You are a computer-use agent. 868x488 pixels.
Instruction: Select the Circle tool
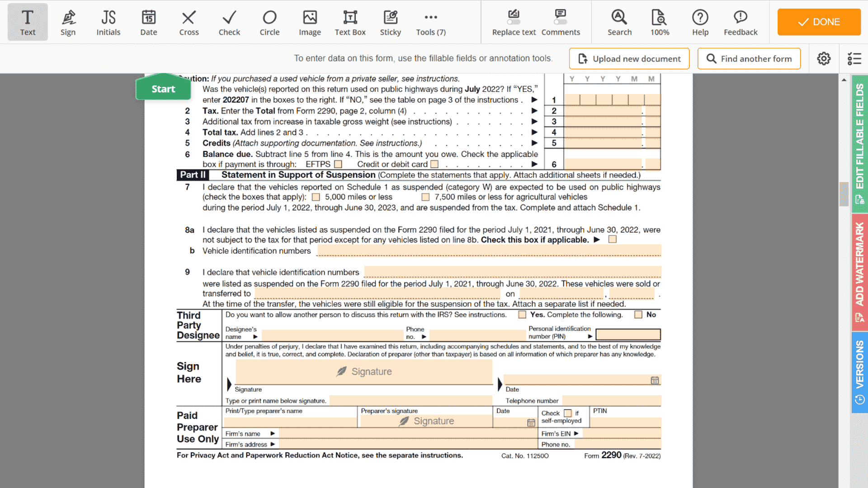tap(269, 22)
